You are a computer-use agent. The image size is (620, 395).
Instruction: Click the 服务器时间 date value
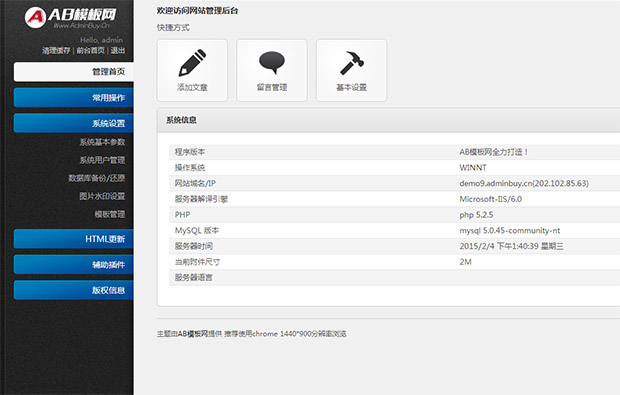tap(511, 246)
